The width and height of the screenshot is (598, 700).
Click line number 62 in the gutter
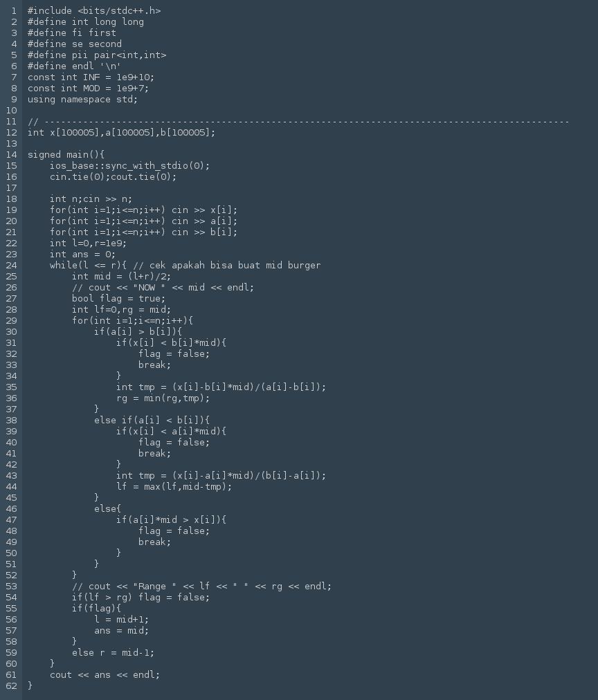tap(10, 686)
